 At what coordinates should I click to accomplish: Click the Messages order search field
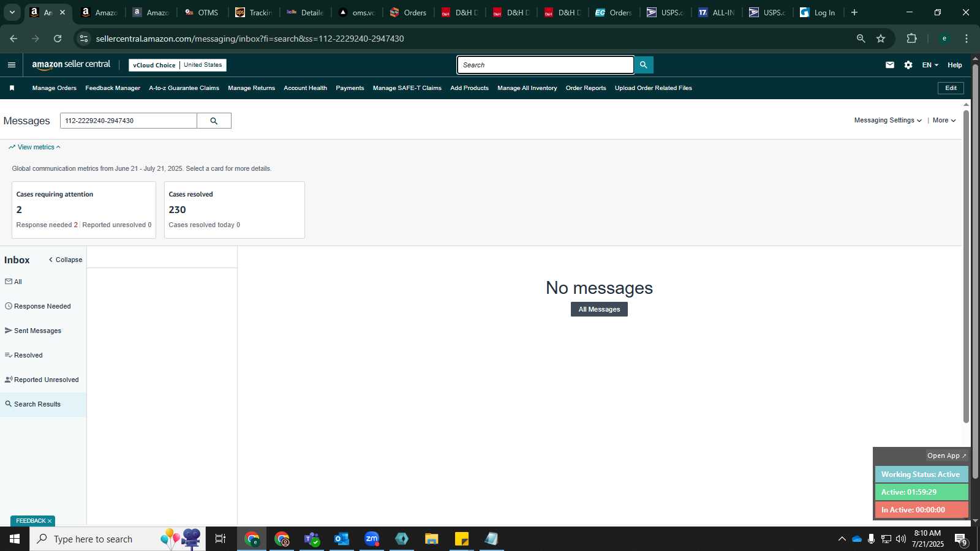click(129, 121)
